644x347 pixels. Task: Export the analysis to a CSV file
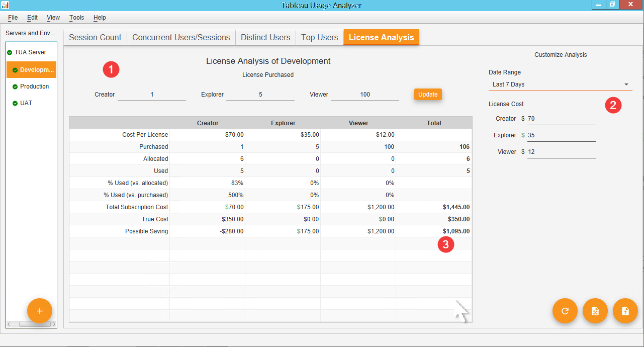pos(625,311)
